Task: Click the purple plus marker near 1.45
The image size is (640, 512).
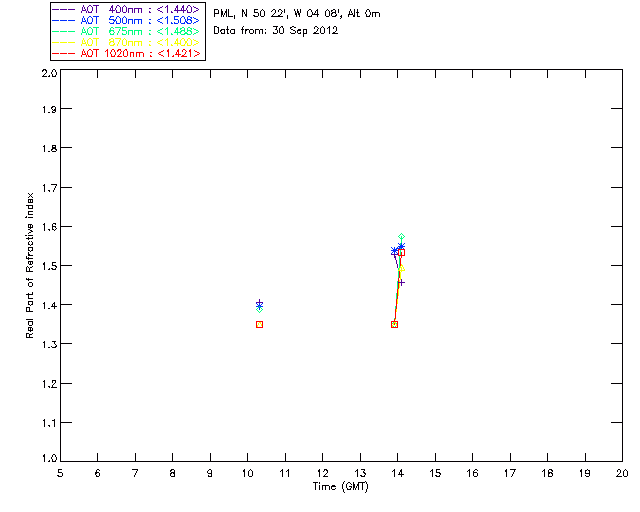Action: pyautogui.click(x=401, y=283)
